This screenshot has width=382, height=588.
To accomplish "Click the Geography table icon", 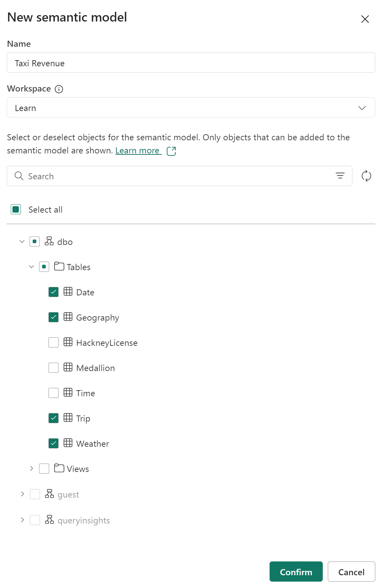I will [x=68, y=317].
